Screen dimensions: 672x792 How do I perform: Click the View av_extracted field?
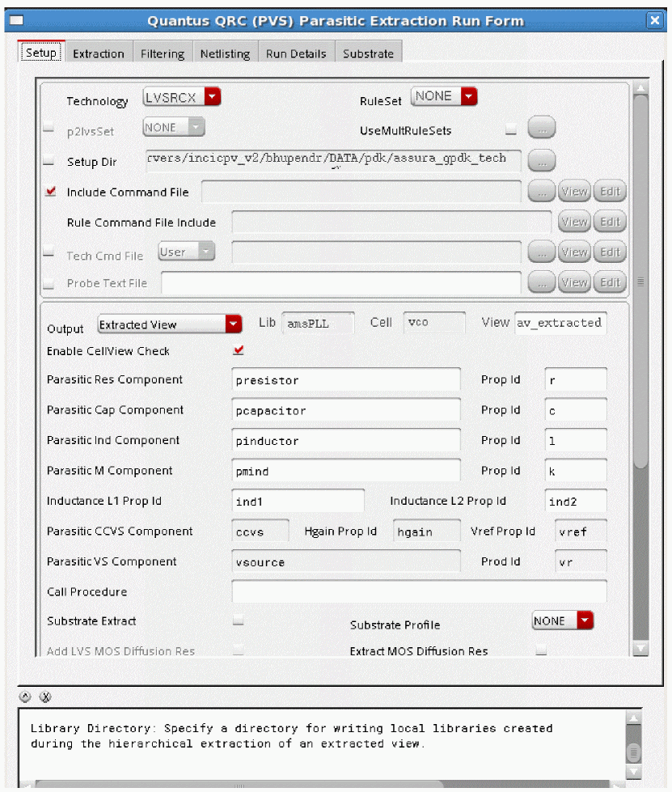pyautogui.click(x=560, y=323)
